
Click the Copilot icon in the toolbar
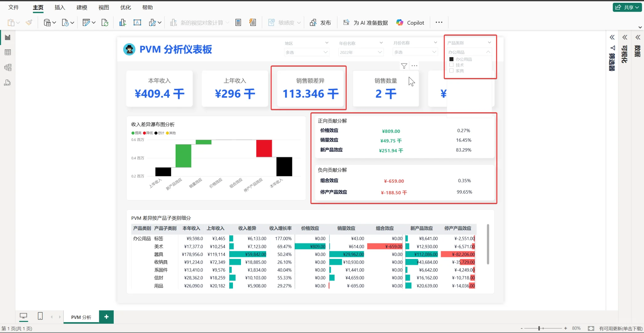[400, 22]
